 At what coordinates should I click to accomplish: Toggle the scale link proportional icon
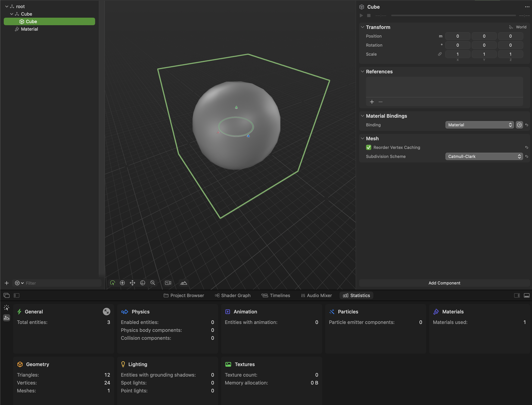(440, 54)
